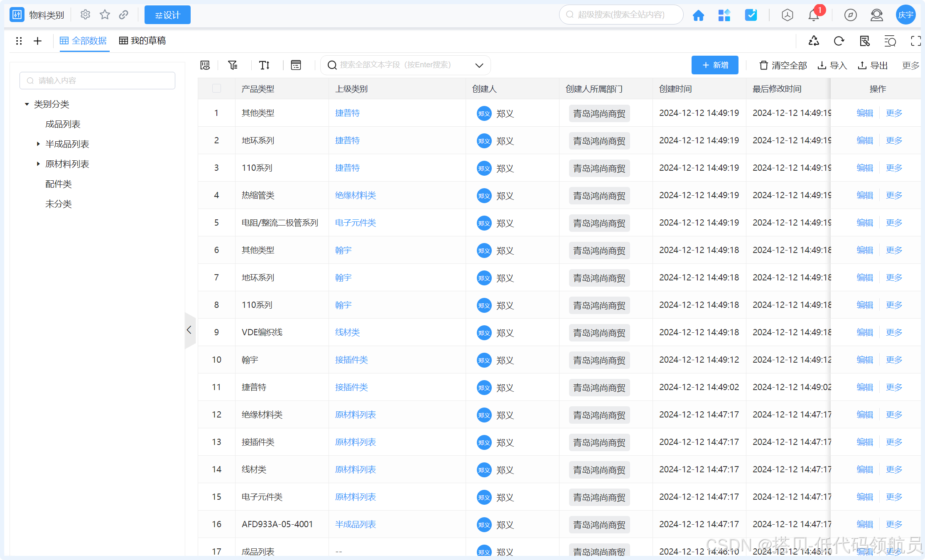Click the 新增 button
The width and height of the screenshot is (925, 560).
[x=714, y=65]
